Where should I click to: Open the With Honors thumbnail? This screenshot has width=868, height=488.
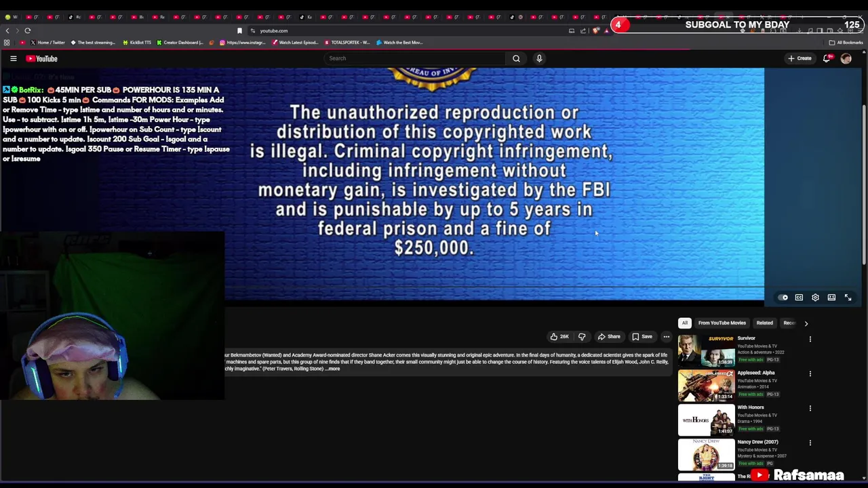click(706, 419)
